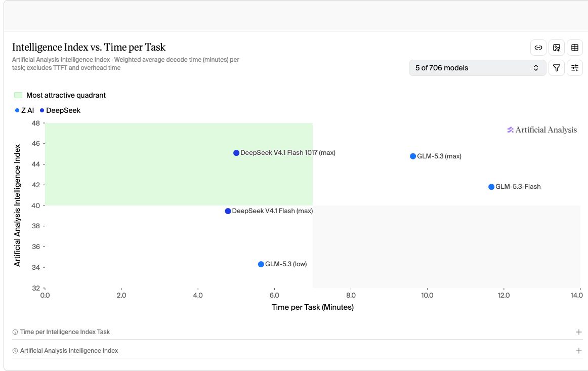This screenshot has width=588, height=371.
Task: Expand the Artificial Analysis Intelligence Index plus icon
Action: tap(578, 351)
